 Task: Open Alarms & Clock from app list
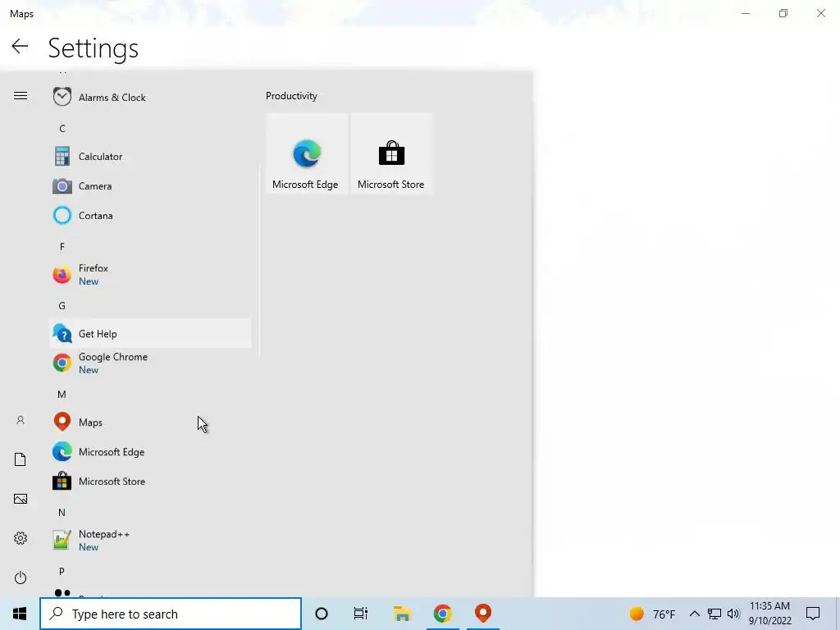tap(150, 97)
